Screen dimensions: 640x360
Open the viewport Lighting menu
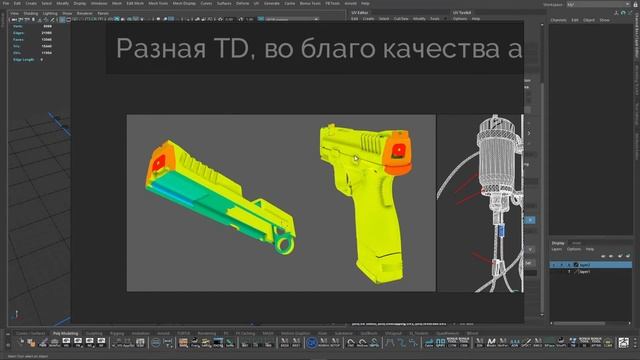pos(50,13)
